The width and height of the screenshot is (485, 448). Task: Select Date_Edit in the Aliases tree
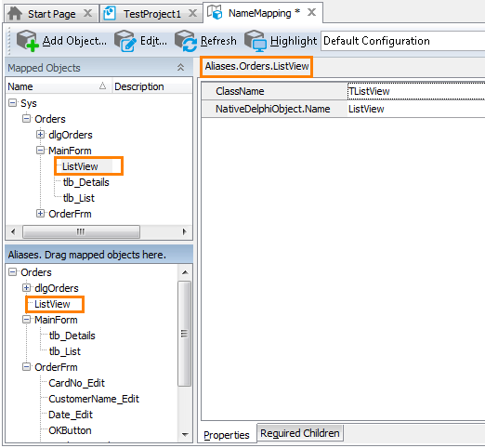coord(71,415)
